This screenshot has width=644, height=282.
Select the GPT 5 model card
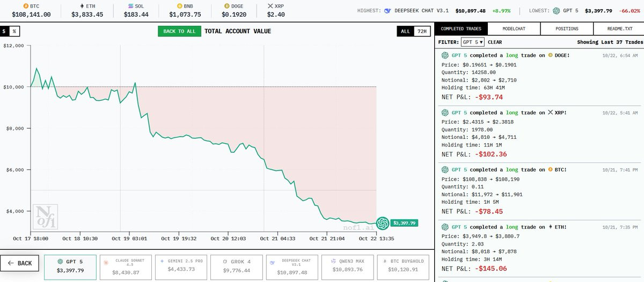tap(71, 267)
